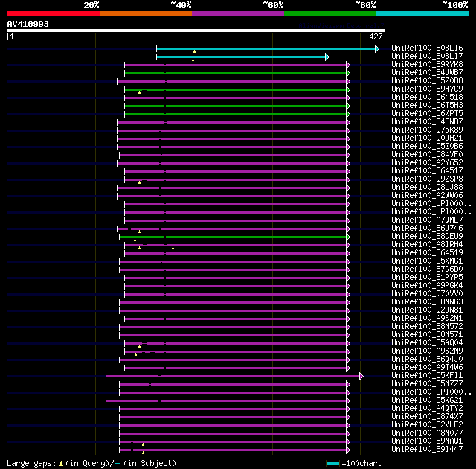Click the AV410993 query name
476x469 pixels.
(x=28, y=24)
